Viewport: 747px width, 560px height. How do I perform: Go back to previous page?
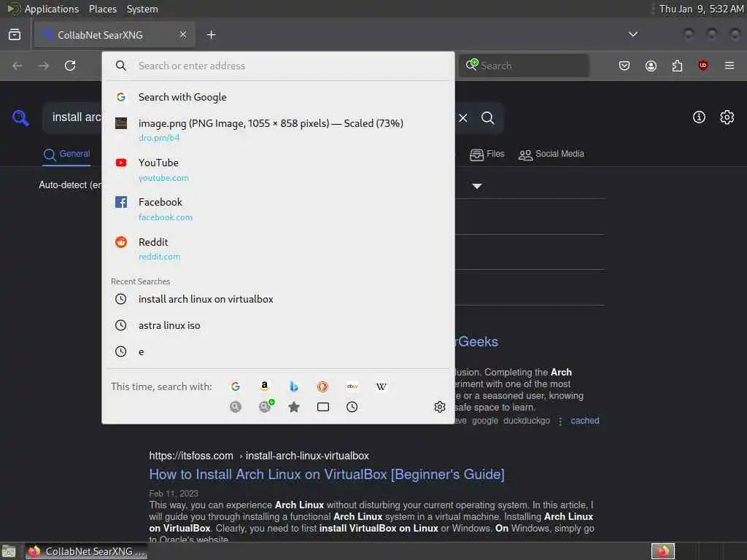click(x=18, y=66)
